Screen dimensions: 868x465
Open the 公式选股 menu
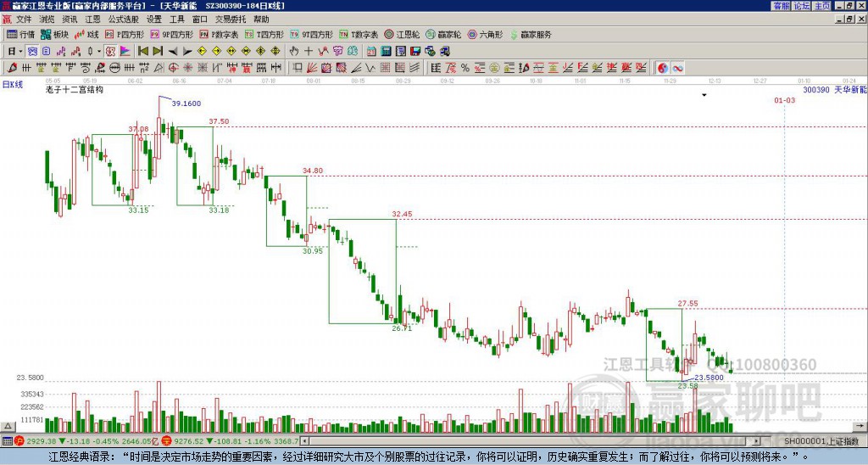[x=123, y=20]
